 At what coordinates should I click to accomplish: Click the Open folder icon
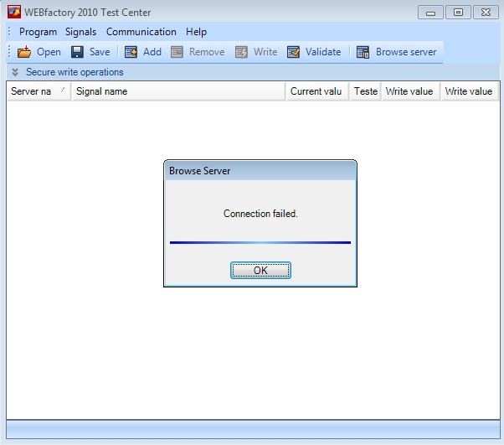coord(24,52)
